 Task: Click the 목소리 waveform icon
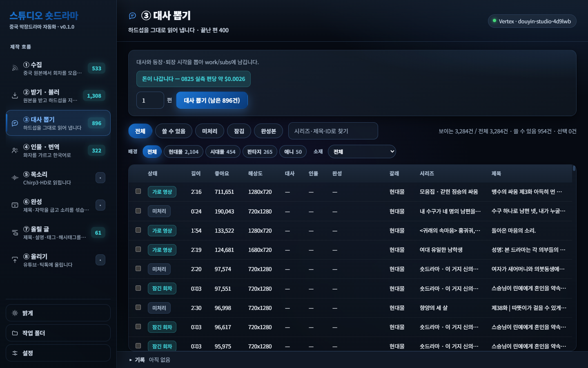click(15, 178)
